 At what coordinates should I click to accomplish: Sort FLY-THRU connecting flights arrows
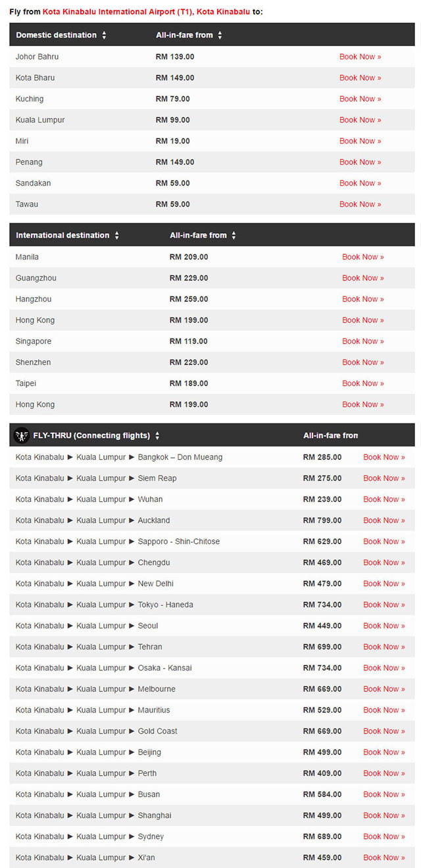pyautogui.click(x=157, y=436)
